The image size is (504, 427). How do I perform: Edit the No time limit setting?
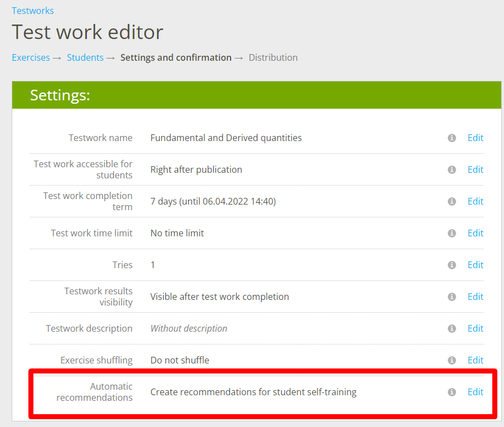coord(475,233)
